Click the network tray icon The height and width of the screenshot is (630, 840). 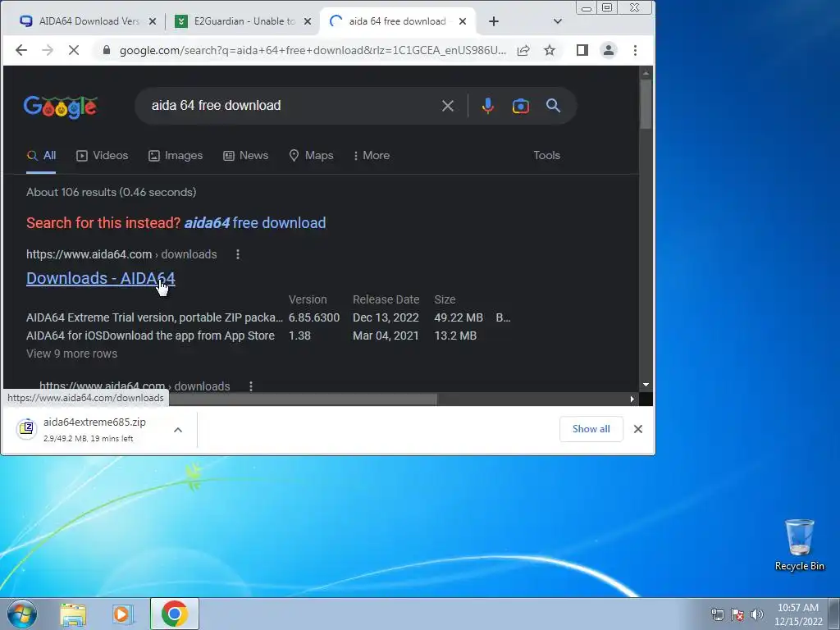click(x=717, y=614)
